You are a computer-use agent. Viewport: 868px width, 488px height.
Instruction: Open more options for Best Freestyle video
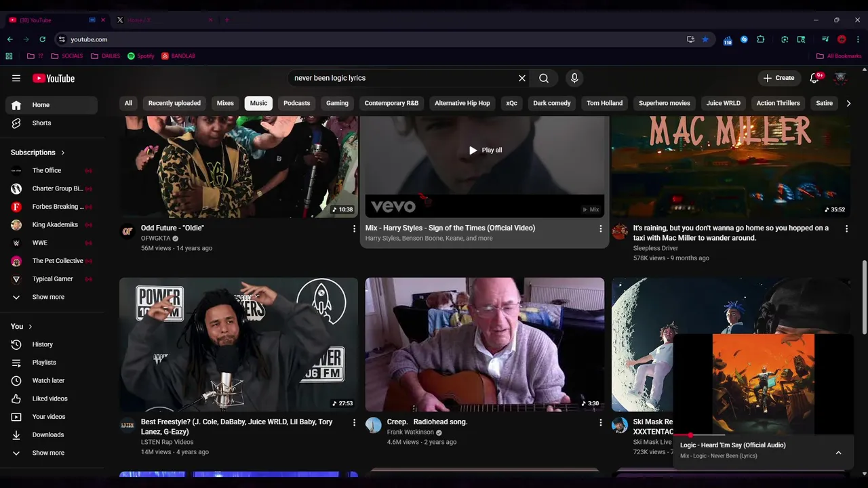coord(354,422)
